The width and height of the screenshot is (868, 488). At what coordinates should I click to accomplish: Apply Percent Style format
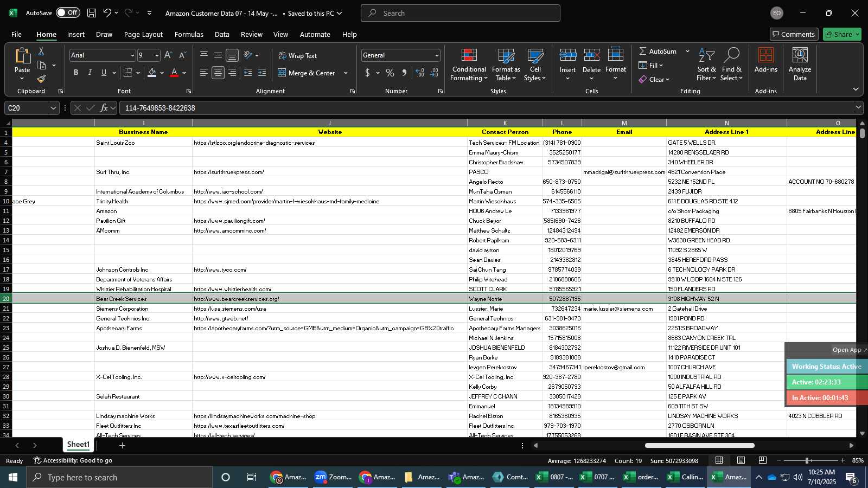[x=390, y=73]
